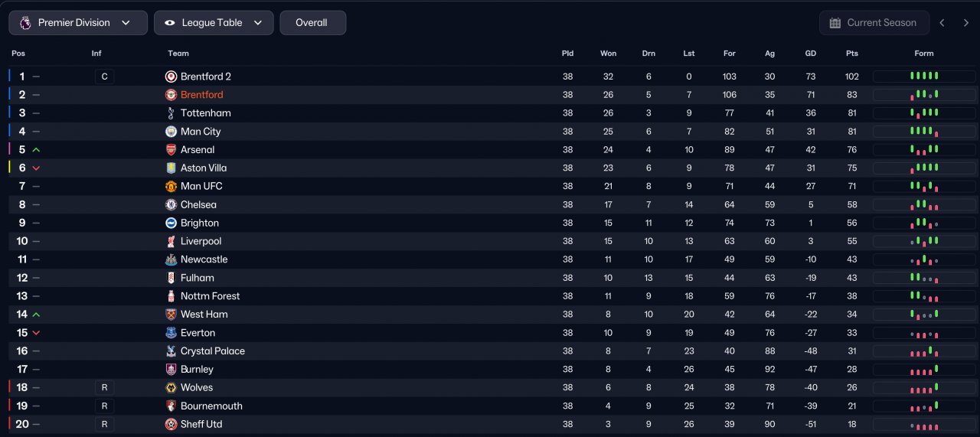Click the Chelsea club badge icon
The width and height of the screenshot is (980, 437).
(171, 205)
